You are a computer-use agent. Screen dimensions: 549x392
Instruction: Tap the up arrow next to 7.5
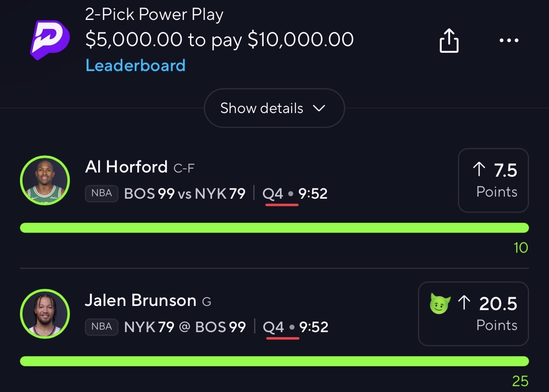click(479, 170)
